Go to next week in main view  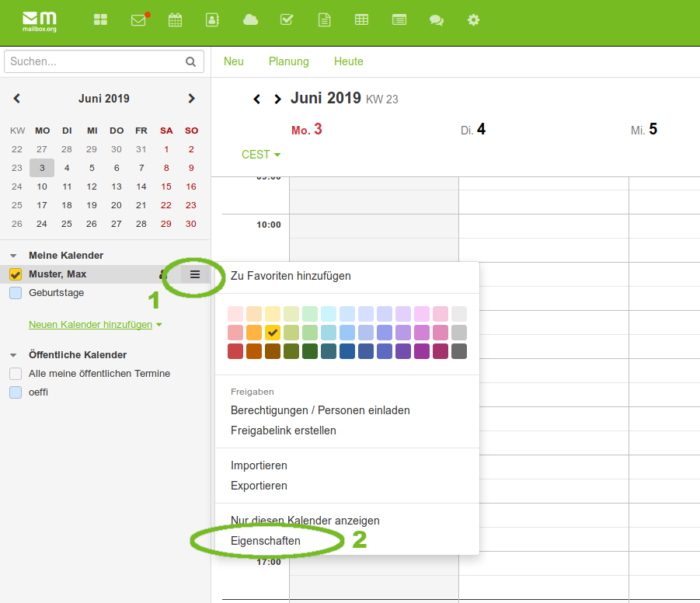click(x=277, y=99)
